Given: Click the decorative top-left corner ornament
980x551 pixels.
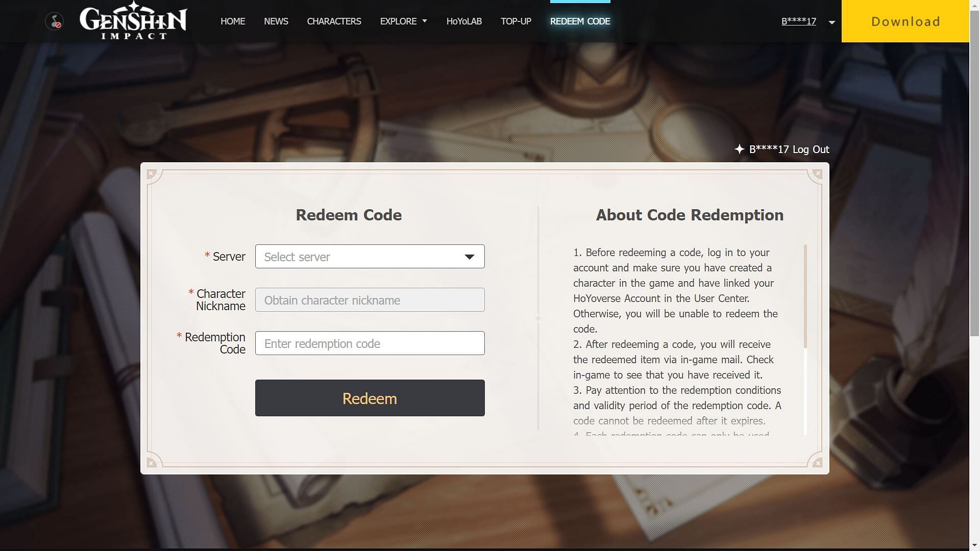Looking at the screenshot, I should (x=152, y=174).
